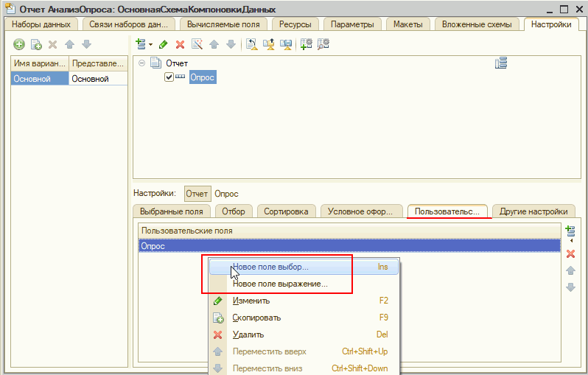The height and width of the screenshot is (375, 588).
Task: Choose Удалить in the context menu
Action: (304, 334)
